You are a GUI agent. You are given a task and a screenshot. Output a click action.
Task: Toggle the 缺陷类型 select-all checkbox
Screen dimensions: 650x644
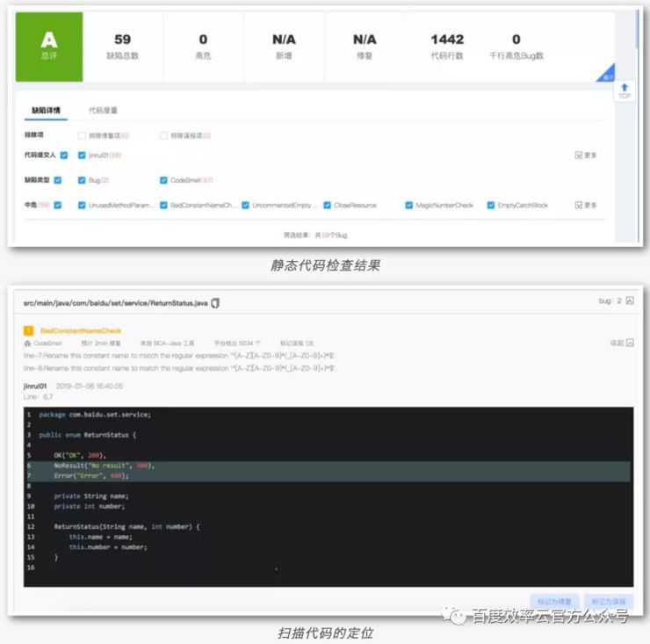58,180
